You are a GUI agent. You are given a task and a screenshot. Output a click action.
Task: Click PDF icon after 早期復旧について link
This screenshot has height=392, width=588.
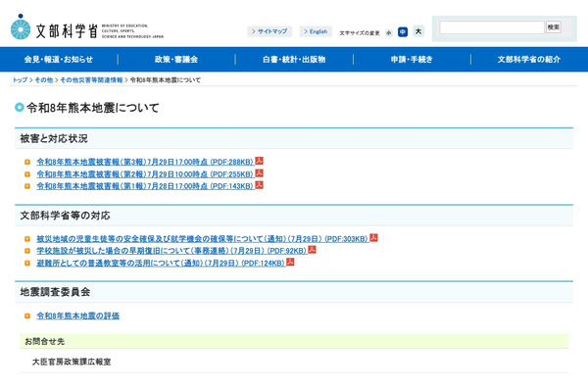312,250
